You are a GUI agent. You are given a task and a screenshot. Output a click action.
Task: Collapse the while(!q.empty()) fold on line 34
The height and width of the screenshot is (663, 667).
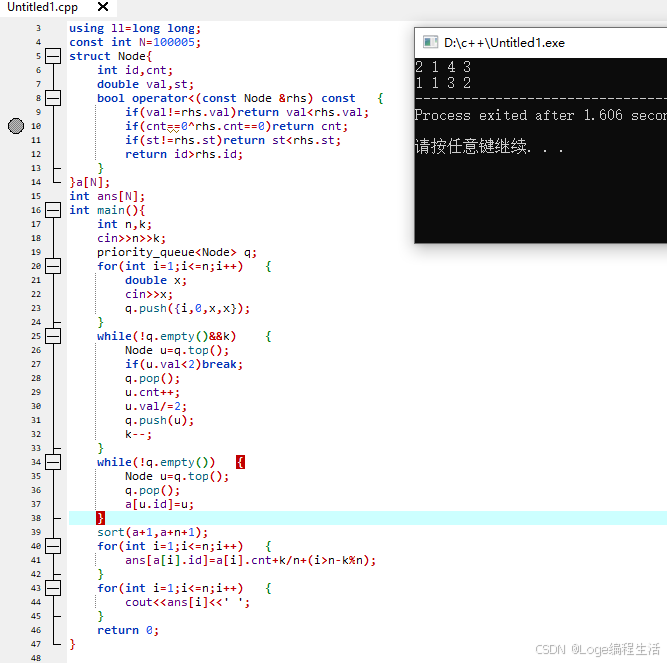pyautogui.click(x=53, y=462)
